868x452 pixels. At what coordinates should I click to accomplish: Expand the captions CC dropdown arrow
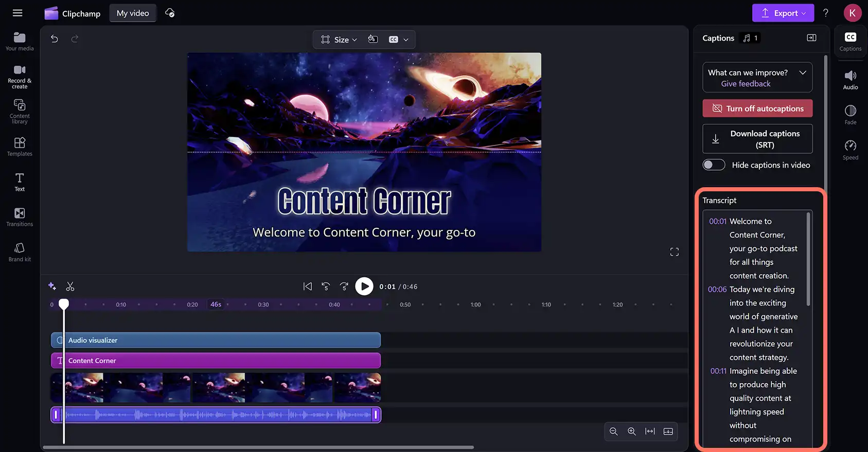pos(406,40)
